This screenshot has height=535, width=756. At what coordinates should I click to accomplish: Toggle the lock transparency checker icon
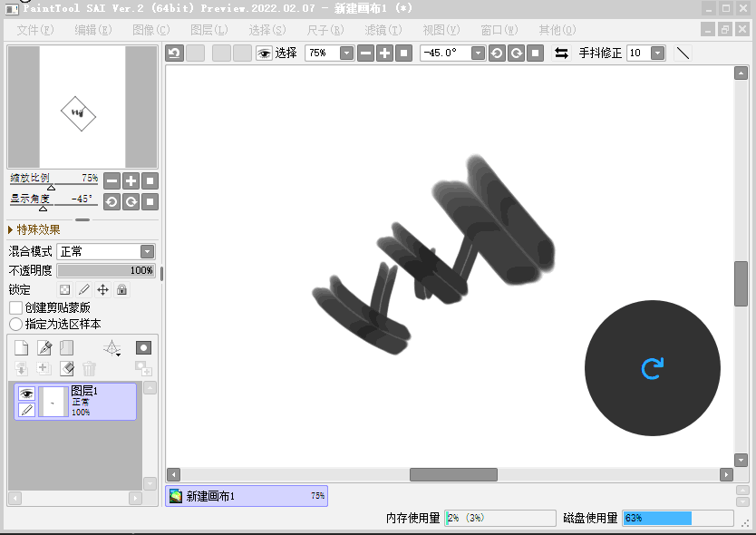[64, 289]
